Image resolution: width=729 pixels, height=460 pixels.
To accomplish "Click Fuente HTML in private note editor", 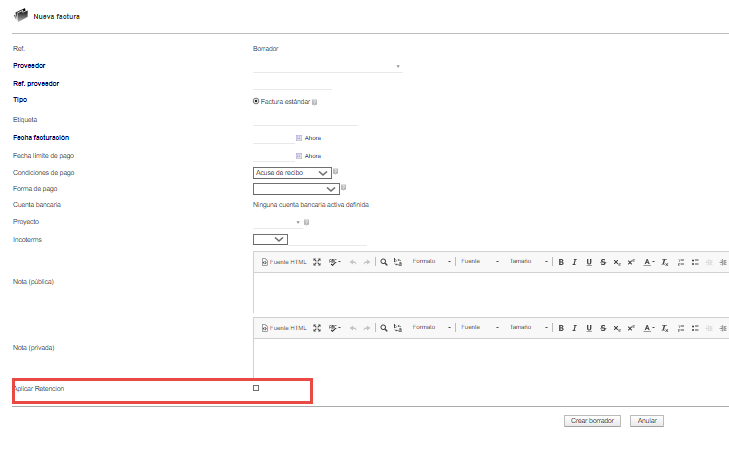I will pos(284,328).
